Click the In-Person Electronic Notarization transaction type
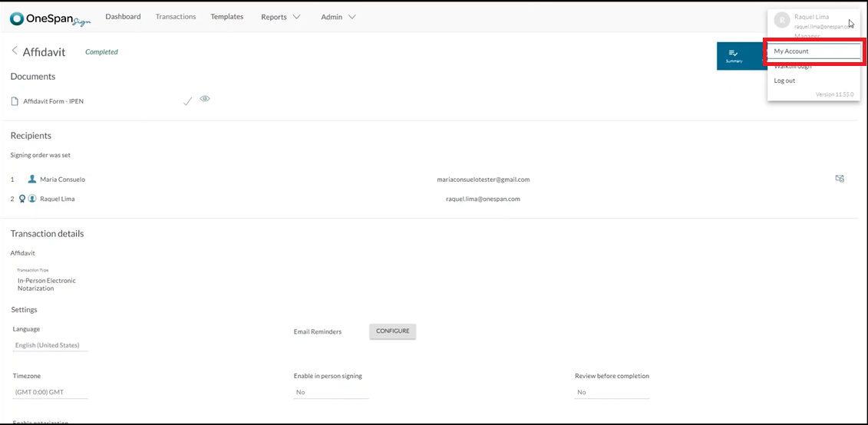Screen dimensions: 868x425 47,285
